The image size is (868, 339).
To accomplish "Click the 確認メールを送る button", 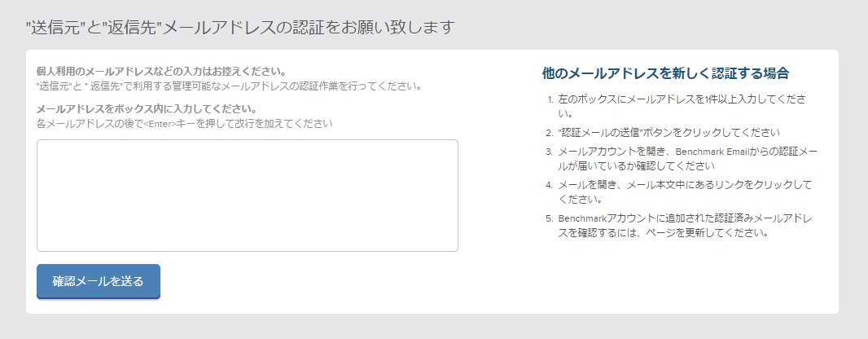I will (x=99, y=281).
